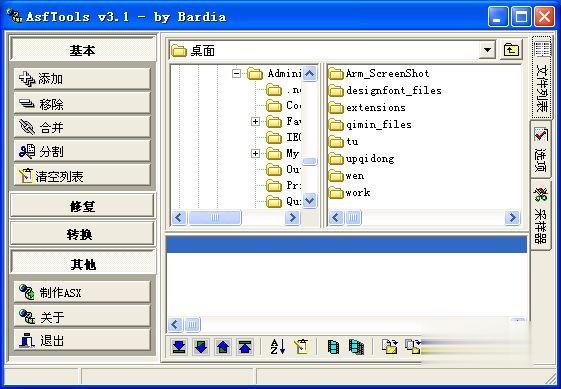Minimize the AsfTools window

click(497, 16)
